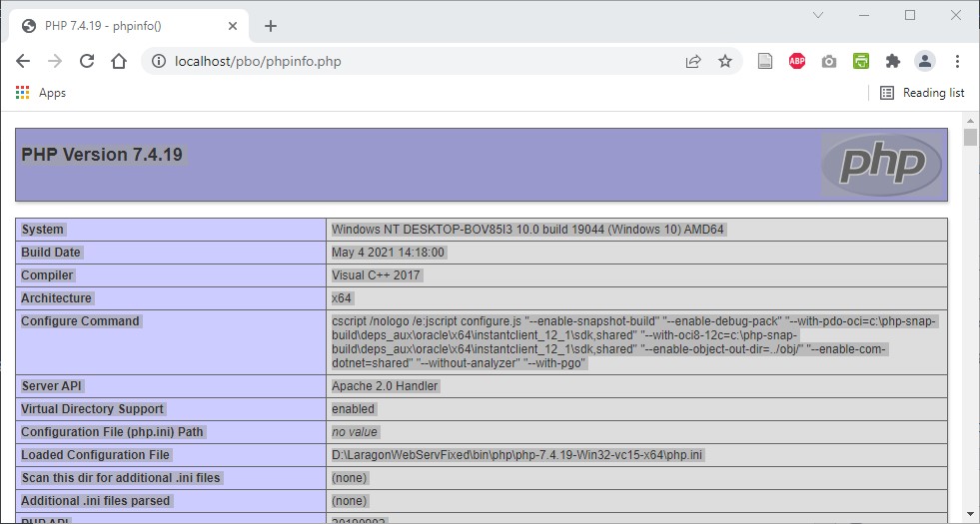Click the PHP Version 7.4.19 heading
Viewport: 980px width, 524px height.
(x=102, y=155)
